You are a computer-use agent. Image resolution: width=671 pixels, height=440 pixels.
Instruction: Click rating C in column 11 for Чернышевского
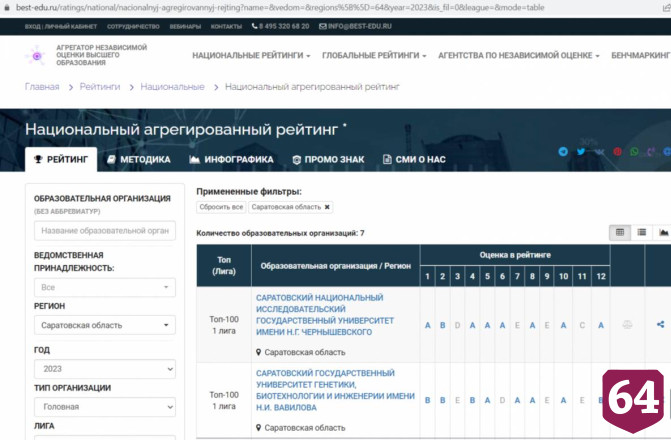point(582,325)
